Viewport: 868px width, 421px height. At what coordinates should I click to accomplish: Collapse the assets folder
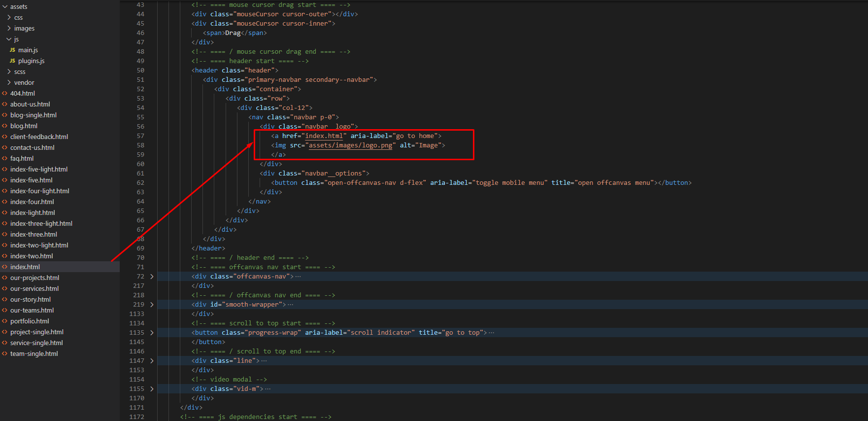[5, 7]
